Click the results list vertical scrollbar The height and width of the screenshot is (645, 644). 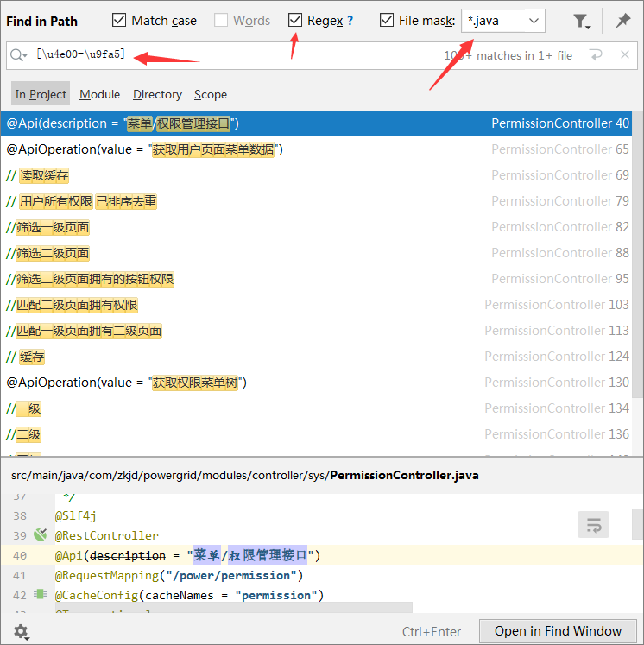pos(637,254)
